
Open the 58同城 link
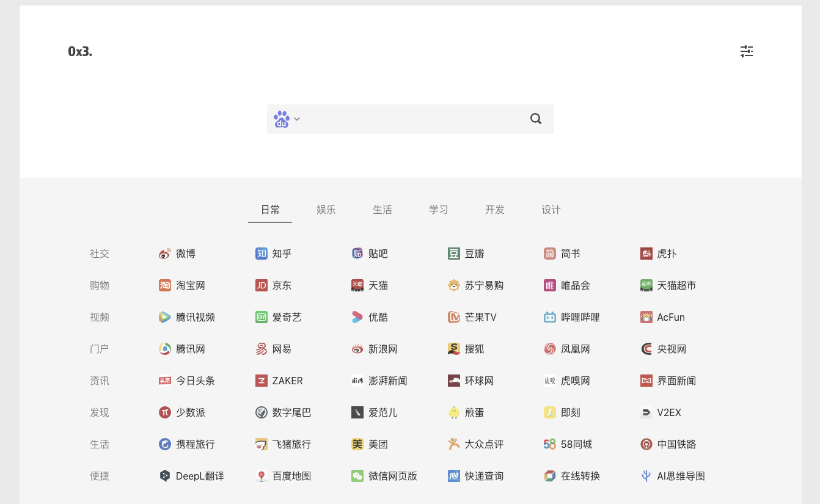568,444
